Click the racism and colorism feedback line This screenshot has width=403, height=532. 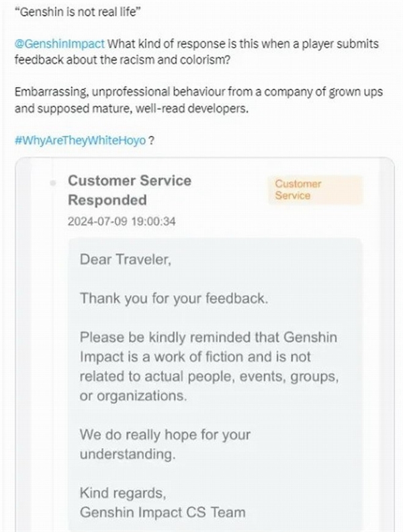[122, 60]
